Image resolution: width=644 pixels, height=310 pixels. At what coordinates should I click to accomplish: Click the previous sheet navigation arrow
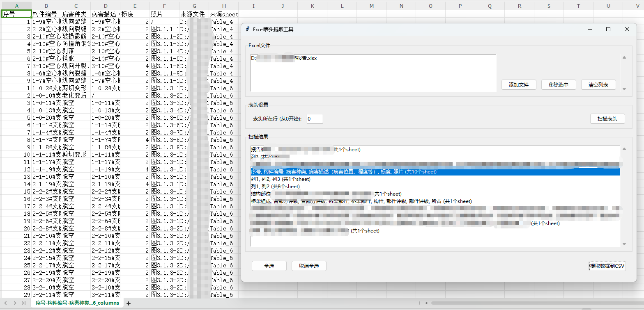[7, 303]
